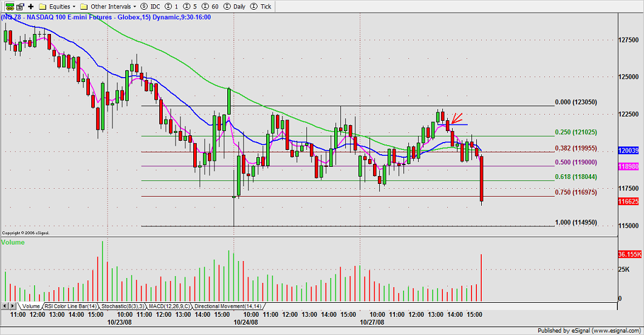The image size is (644, 335).
Task: Switch to the Daily interval label
Action: (x=239, y=7)
